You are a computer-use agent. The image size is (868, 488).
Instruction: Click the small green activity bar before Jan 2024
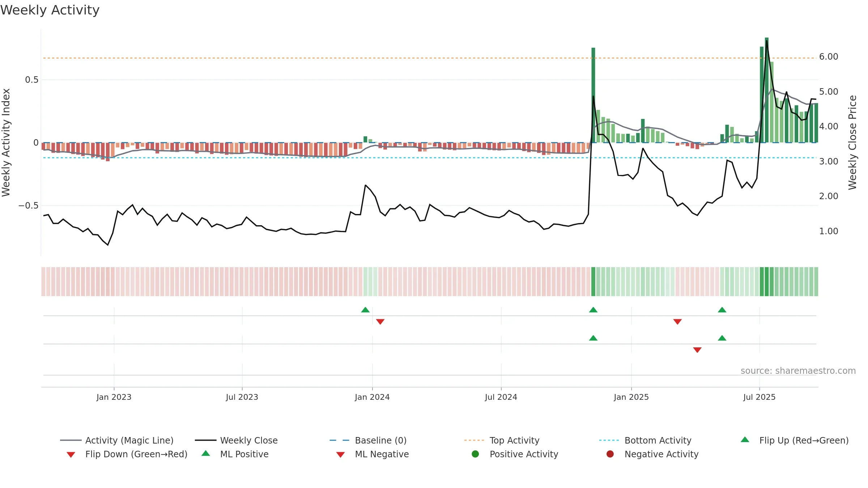pyautogui.click(x=365, y=140)
